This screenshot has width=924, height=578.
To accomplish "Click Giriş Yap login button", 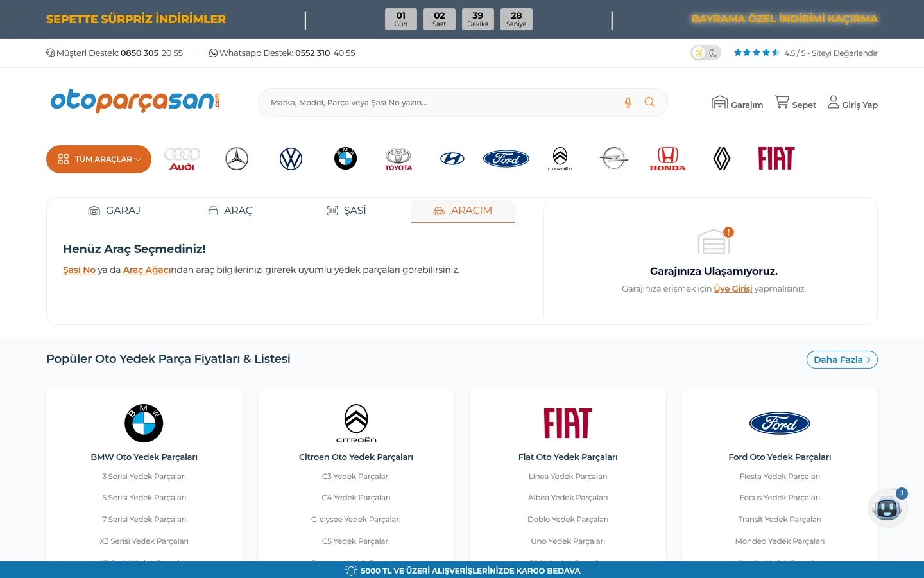I will tap(852, 103).
